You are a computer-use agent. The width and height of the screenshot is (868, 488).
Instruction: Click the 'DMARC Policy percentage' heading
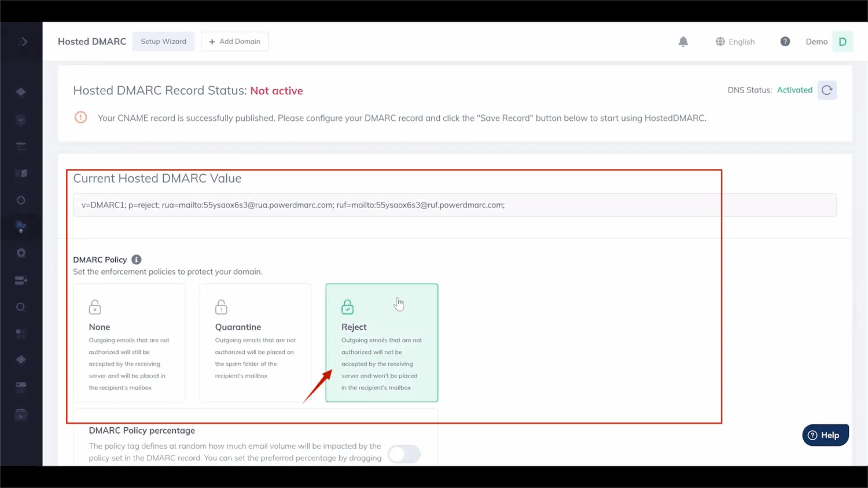click(142, 431)
